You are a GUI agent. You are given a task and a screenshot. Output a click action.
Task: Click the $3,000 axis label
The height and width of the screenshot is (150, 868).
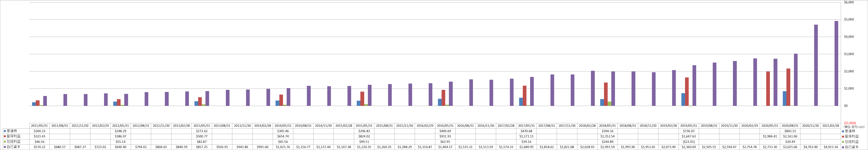point(849,54)
